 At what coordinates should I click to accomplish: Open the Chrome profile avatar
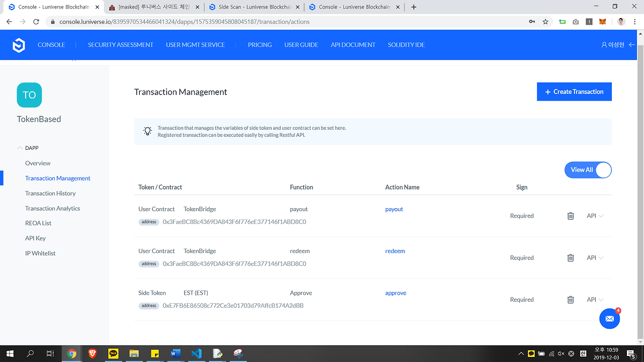pos(621,22)
